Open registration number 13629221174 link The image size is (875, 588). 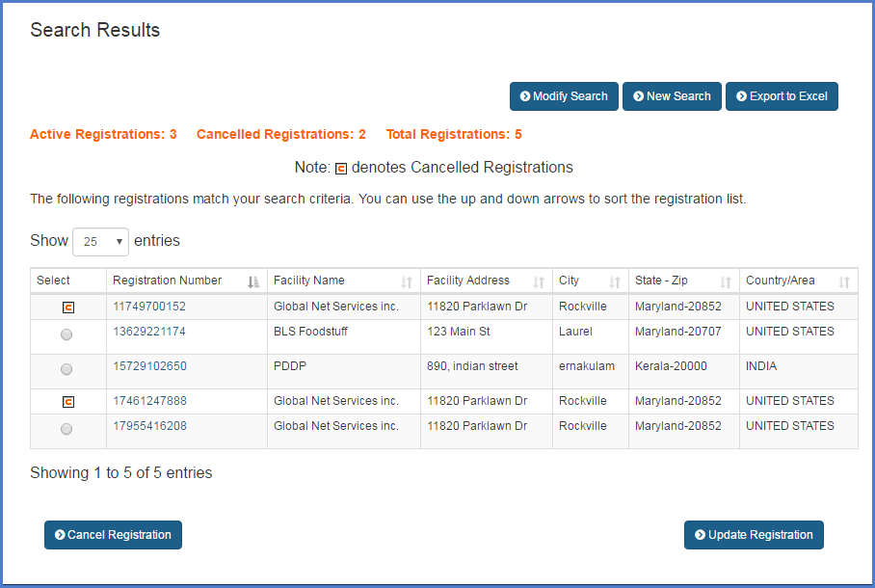(149, 332)
